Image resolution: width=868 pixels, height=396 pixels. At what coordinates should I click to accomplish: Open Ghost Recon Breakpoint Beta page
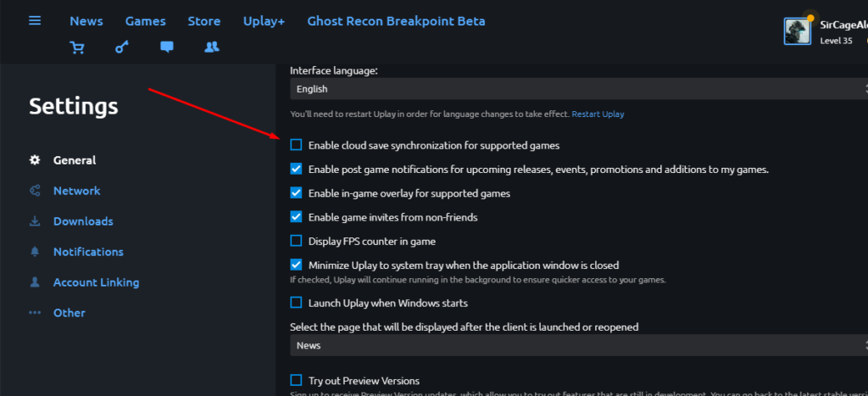pos(396,21)
